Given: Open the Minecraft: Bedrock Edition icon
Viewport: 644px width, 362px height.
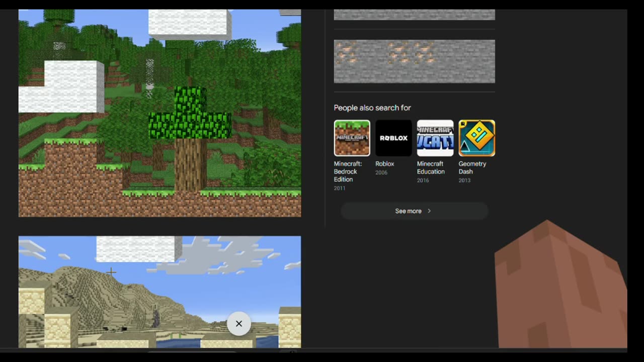Looking at the screenshot, I should tap(352, 138).
